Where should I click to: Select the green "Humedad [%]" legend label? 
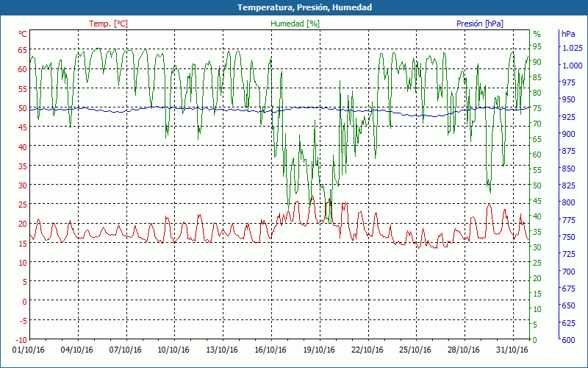pos(295,24)
